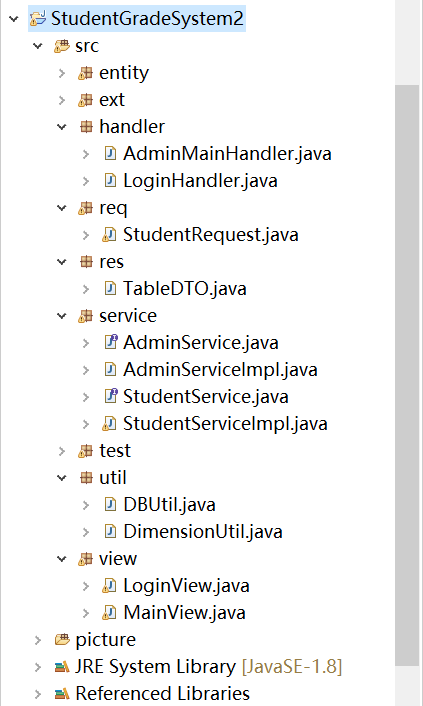Click the StudentService.java interface icon
Image resolution: width=423 pixels, height=706 pixels.
coord(110,396)
